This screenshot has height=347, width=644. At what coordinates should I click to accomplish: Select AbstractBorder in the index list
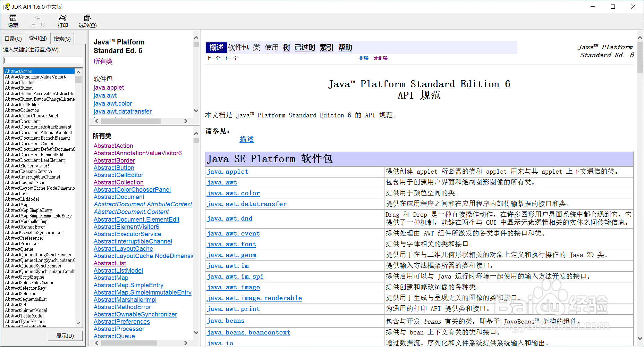click(19, 82)
